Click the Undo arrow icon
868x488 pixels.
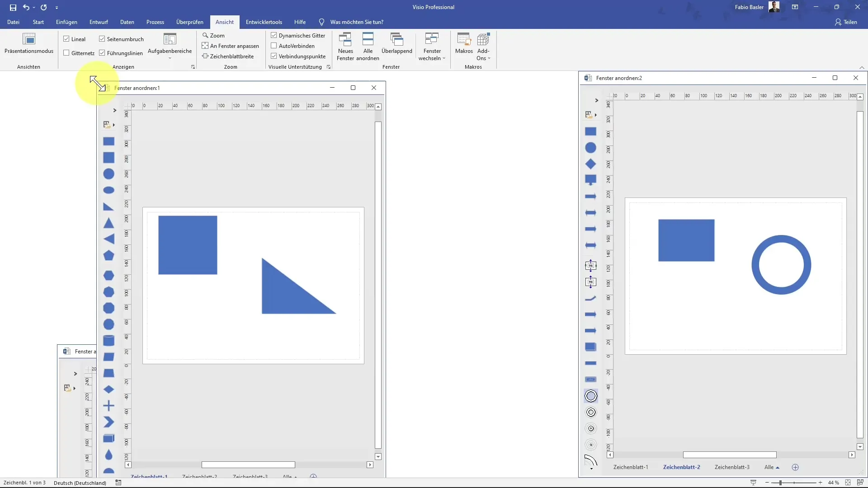[26, 7]
